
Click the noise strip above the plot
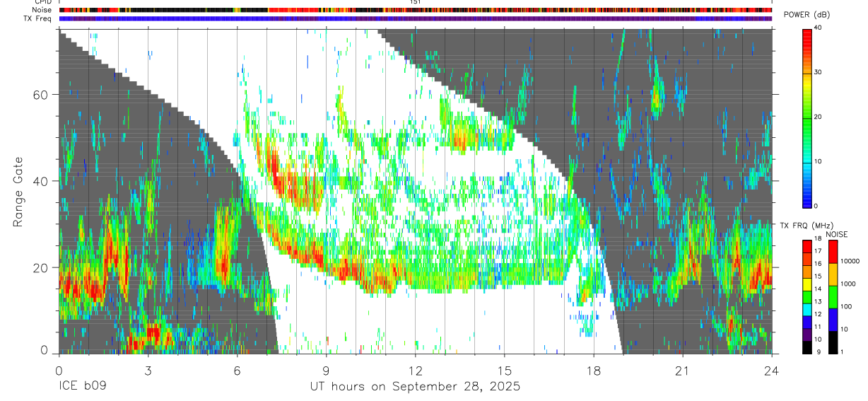416,10
